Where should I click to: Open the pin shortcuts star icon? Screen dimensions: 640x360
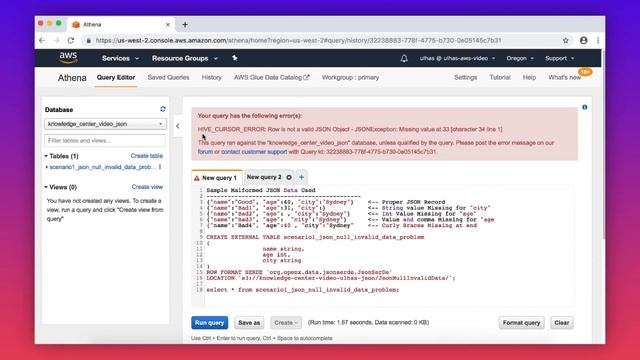pos(235,58)
